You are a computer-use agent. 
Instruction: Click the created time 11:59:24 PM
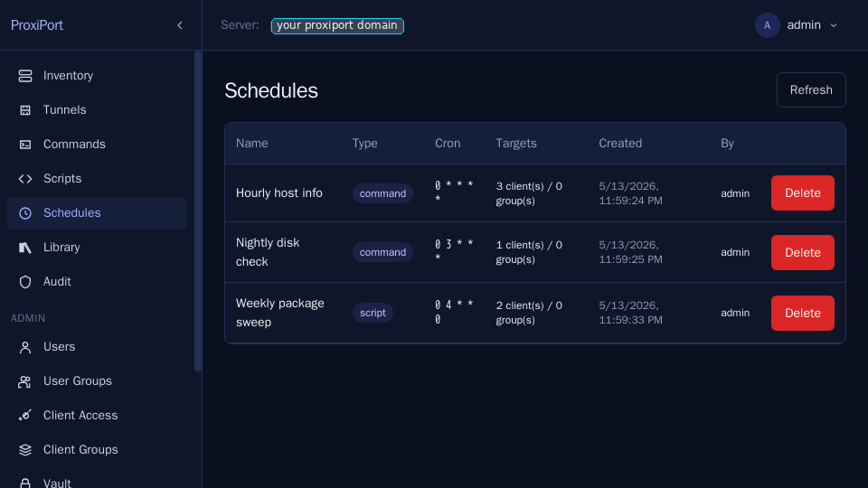[630, 201]
